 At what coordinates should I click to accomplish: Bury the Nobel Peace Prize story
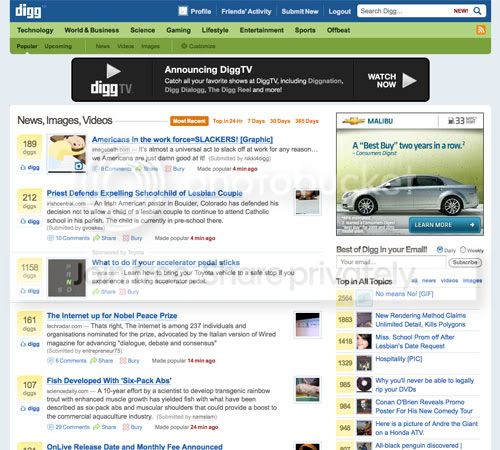[x=130, y=361]
